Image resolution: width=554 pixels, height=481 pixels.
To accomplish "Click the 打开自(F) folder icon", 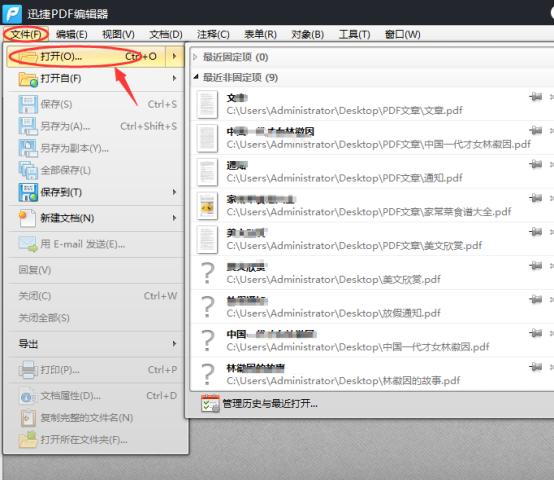I will (x=28, y=79).
